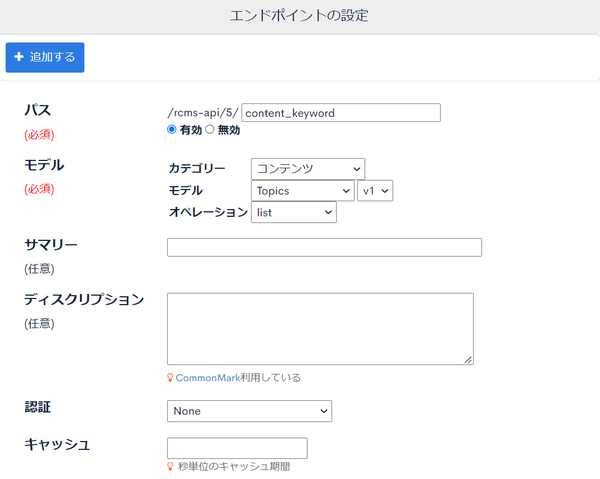Image resolution: width=600 pixels, height=479 pixels.
Task: Open the オペレーション dropdown showing list
Action: point(294,212)
